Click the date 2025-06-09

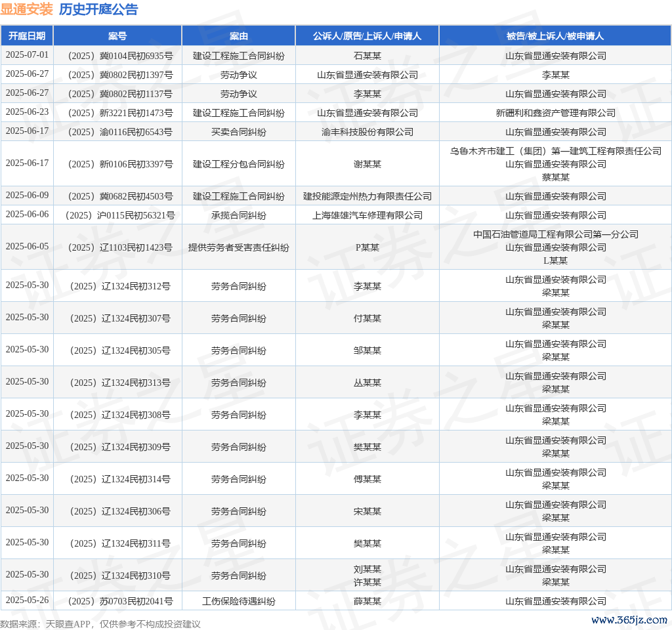(x=27, y=196)
